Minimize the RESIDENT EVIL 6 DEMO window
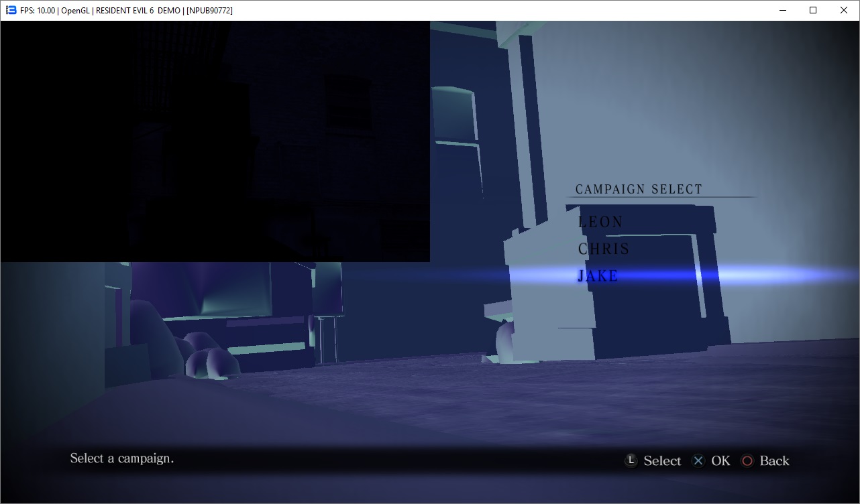860x504 pixels. (x=782, y=10)
